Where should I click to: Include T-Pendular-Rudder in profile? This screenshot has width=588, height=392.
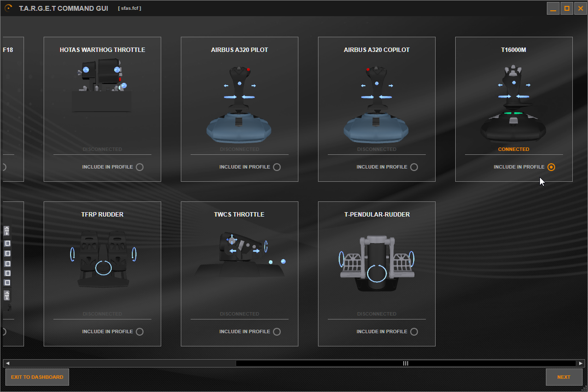click(414, 332)
